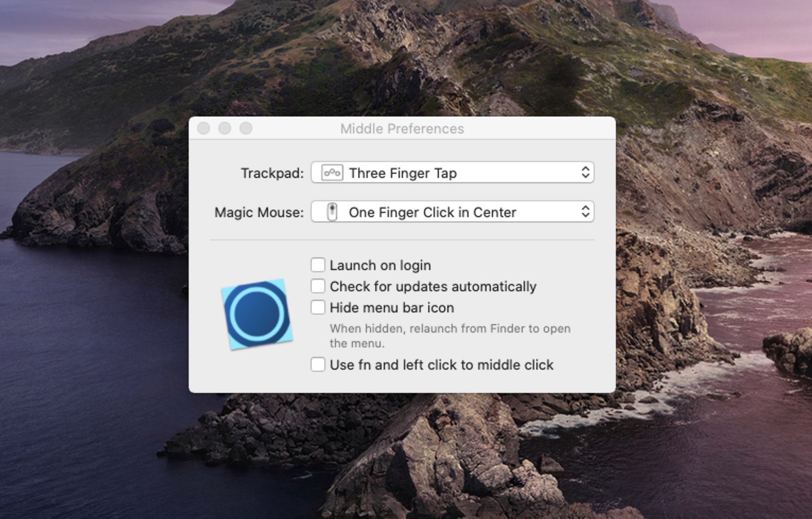
Task: Click the Trackpad: label
Action: pos(272,173)
